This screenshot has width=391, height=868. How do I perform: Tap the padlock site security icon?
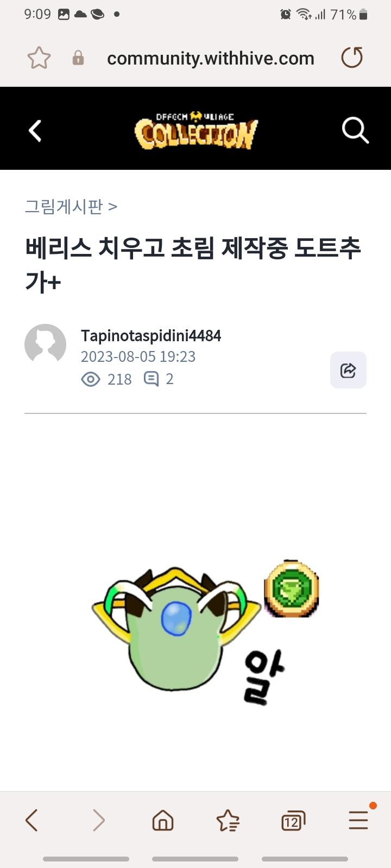pos(78,58)
